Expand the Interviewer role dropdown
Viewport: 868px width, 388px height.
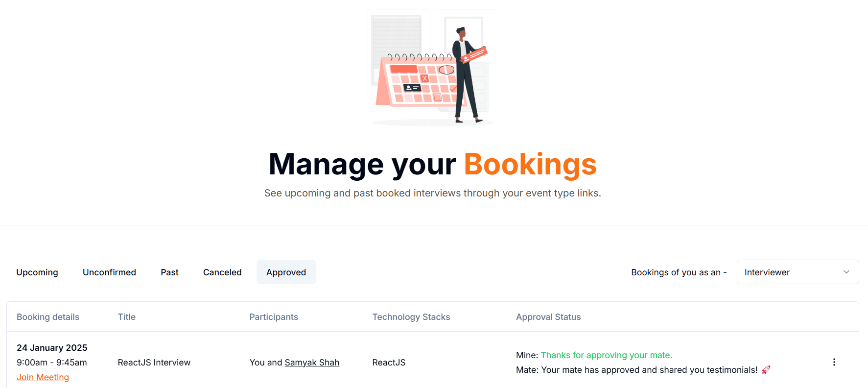click(x=798, y=272)
